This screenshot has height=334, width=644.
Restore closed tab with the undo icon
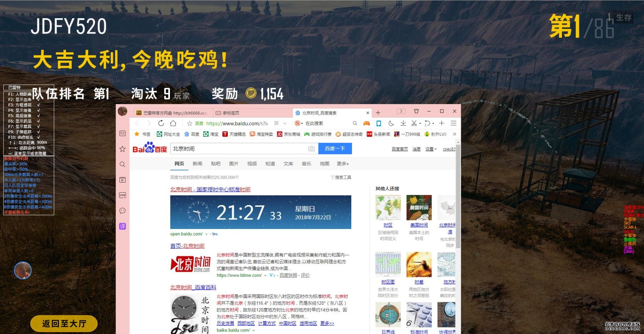[x=427, y=123]
